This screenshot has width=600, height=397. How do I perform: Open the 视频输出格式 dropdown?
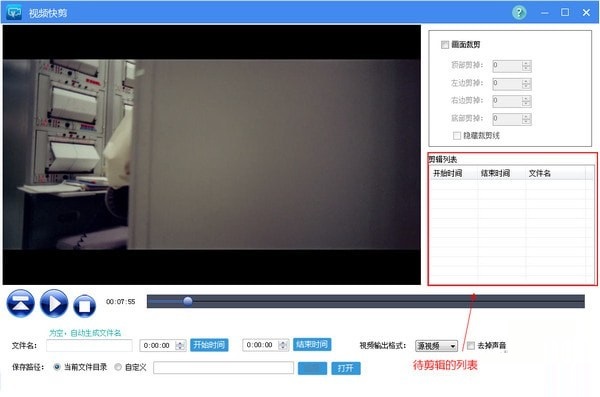click(x=437, y=346)
